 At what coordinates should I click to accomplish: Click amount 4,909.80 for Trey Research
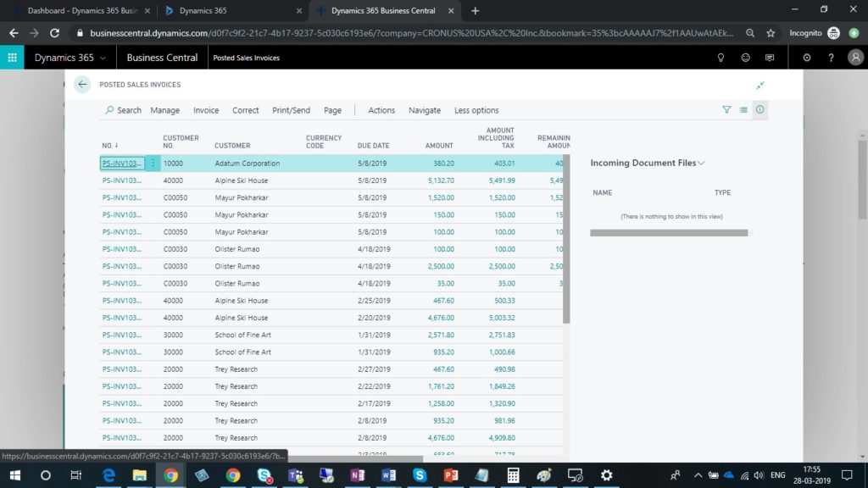tap(502, 438)
